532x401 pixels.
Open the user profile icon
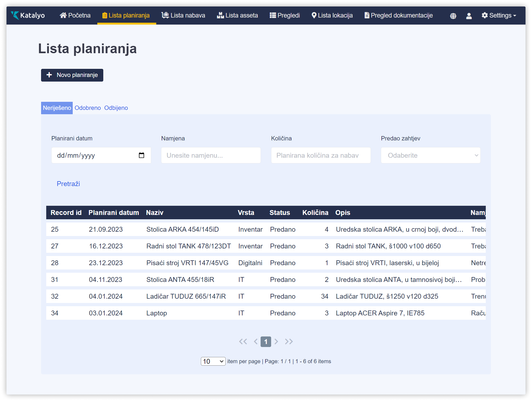pos(469,16)
